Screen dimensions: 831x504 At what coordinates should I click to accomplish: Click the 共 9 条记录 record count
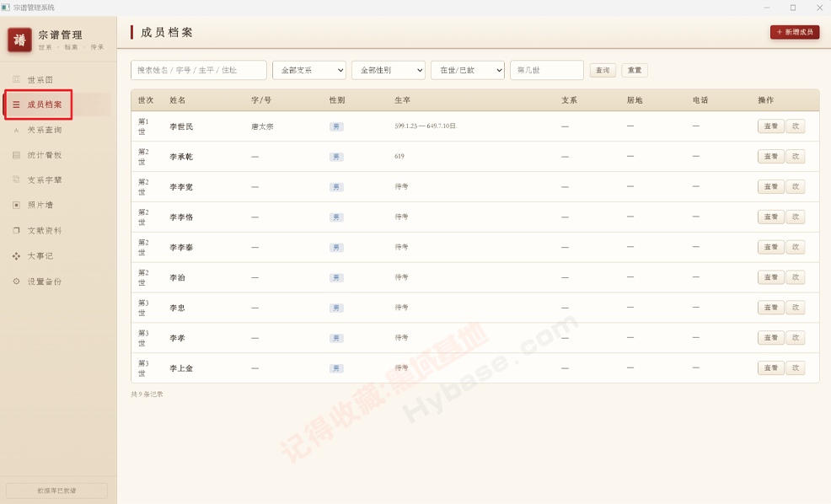[147, 394]
